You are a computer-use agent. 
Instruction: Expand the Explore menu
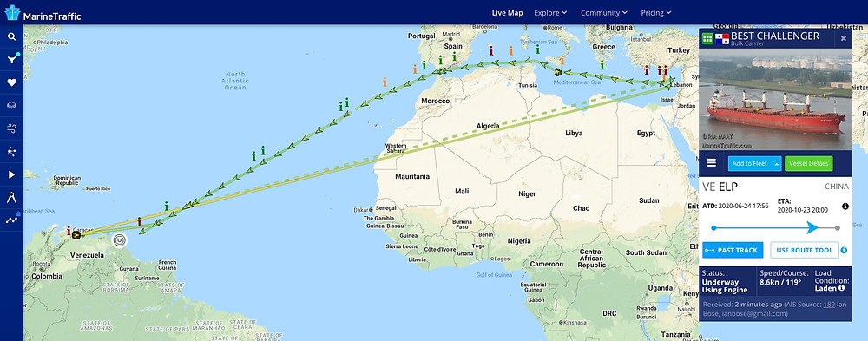click(550, 13)
